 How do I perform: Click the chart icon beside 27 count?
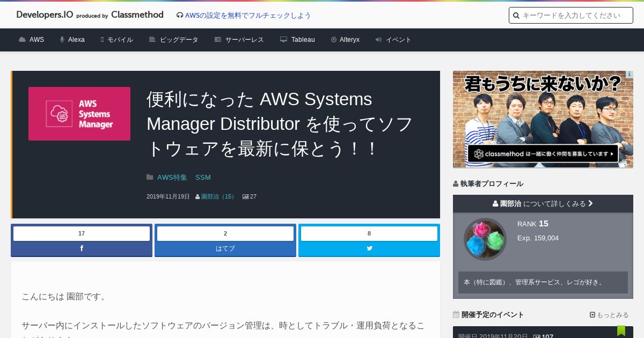pyautogui.click(x=246, y=197)
